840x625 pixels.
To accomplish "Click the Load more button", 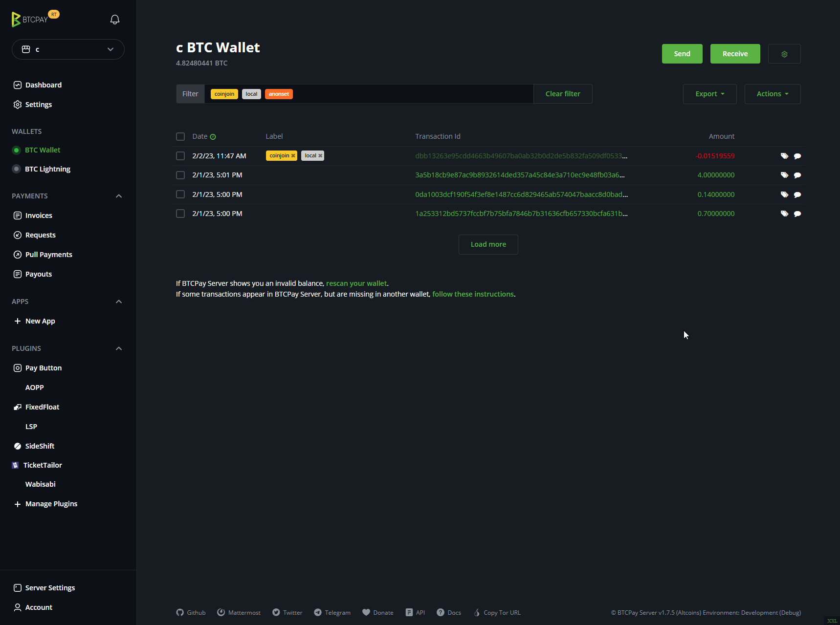I will coord(488,244).
